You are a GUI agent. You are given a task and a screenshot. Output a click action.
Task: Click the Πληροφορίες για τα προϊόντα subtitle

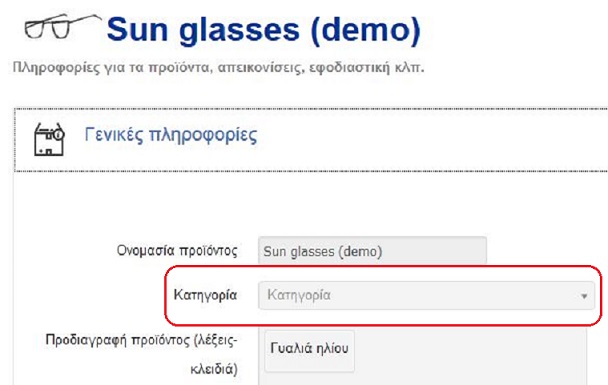(x=218, y=67)
